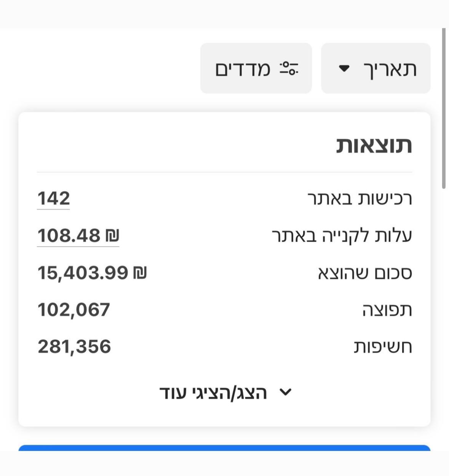This screenshot has height=476, width=449.
Task: Open the מדדים metrics button
Action: tap(256, 69)
